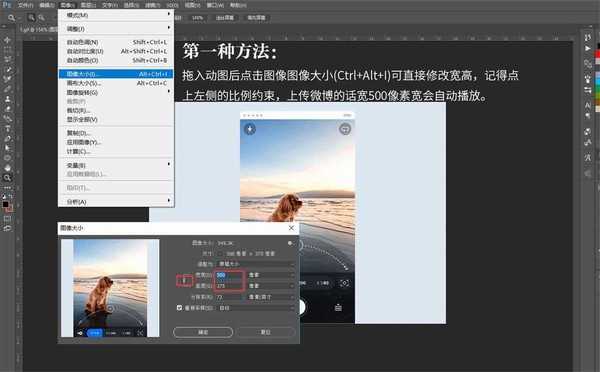600x372 pixels.
Task: Open Image Size dialog gear settings
Action: (x=290, y=243)
